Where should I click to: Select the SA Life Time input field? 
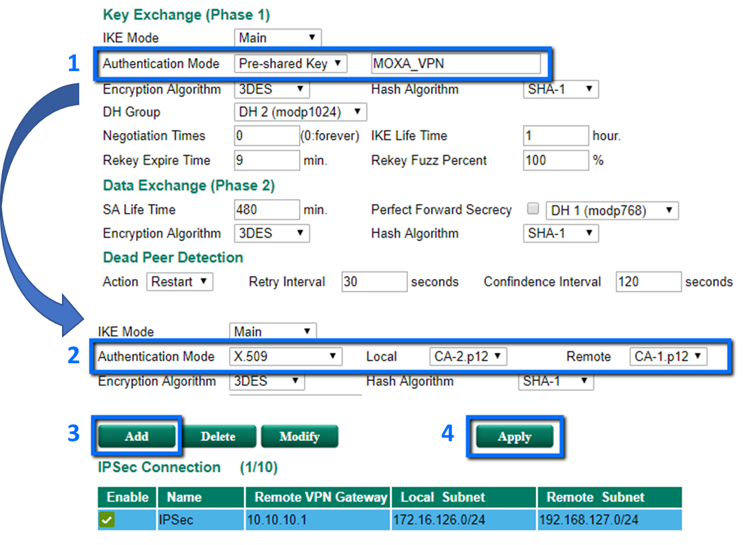(266, 209)
